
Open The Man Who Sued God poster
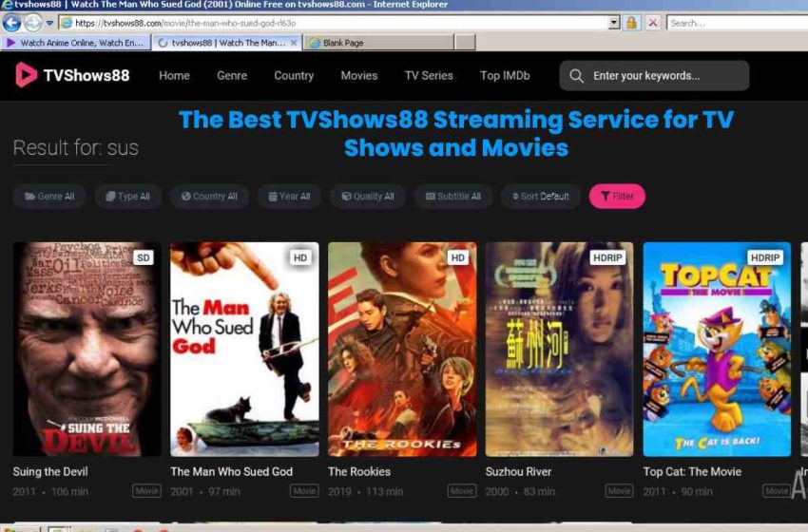click(244, 350)
